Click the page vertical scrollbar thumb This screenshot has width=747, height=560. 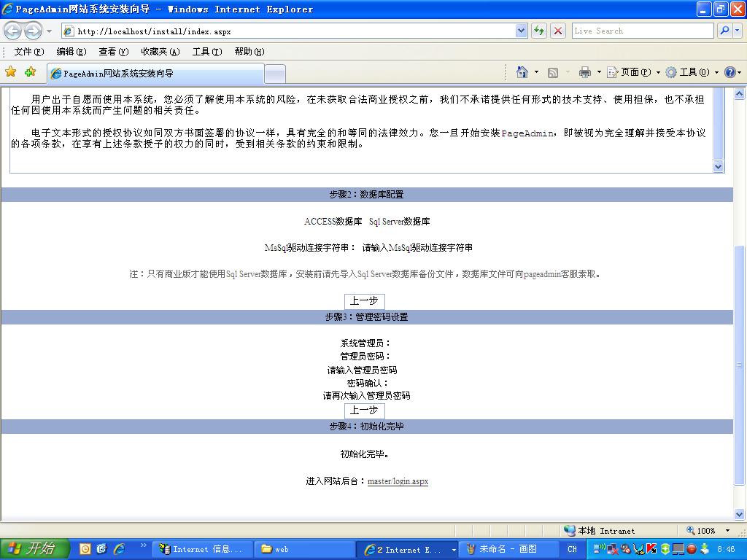(x=740, y=365)
